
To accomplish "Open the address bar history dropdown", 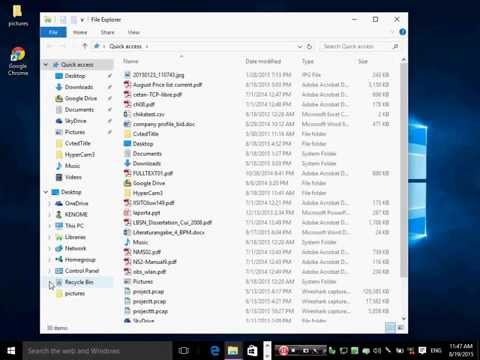I will coord(300,46).
